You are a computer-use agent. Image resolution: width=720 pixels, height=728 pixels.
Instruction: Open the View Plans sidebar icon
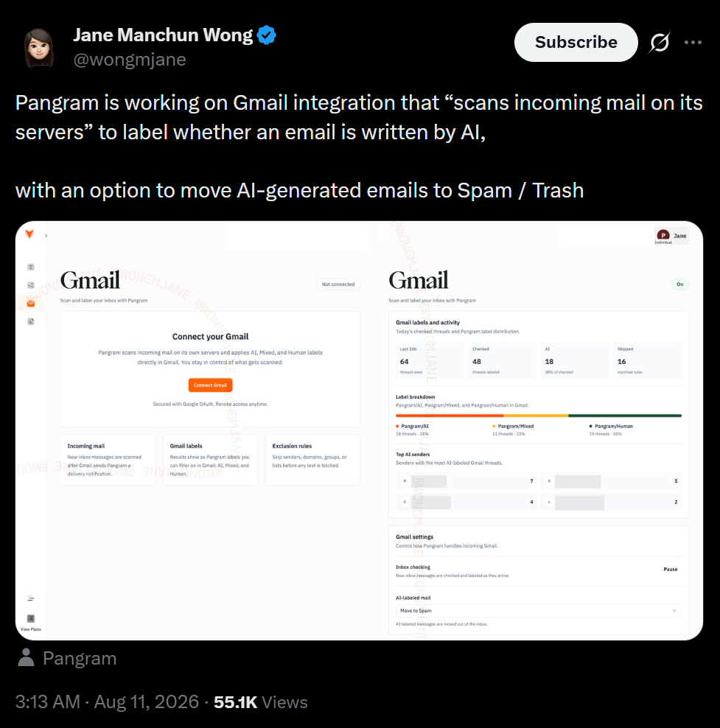(31, 622)
